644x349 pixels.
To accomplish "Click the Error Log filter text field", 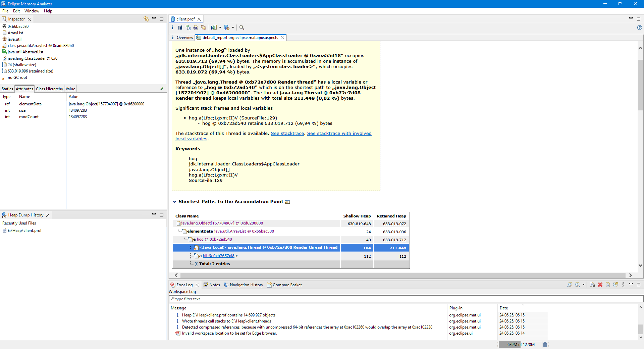I will point(406,299).
